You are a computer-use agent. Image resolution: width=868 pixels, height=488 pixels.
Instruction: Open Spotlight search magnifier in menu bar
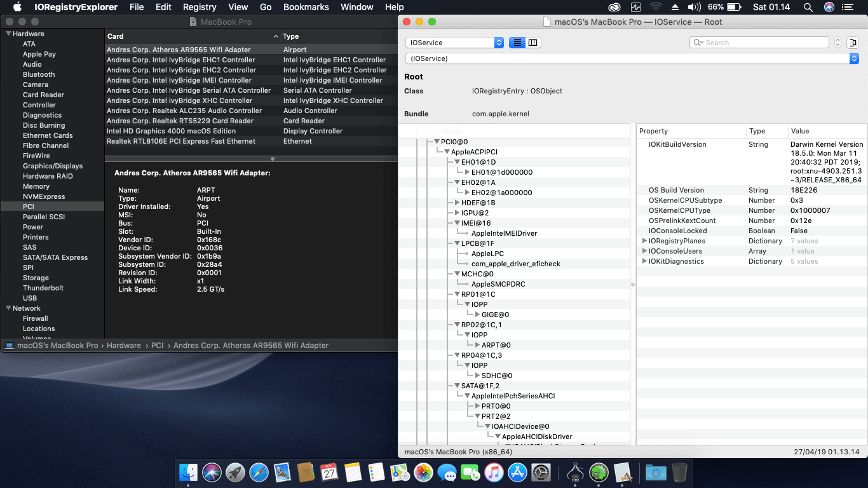808,7
